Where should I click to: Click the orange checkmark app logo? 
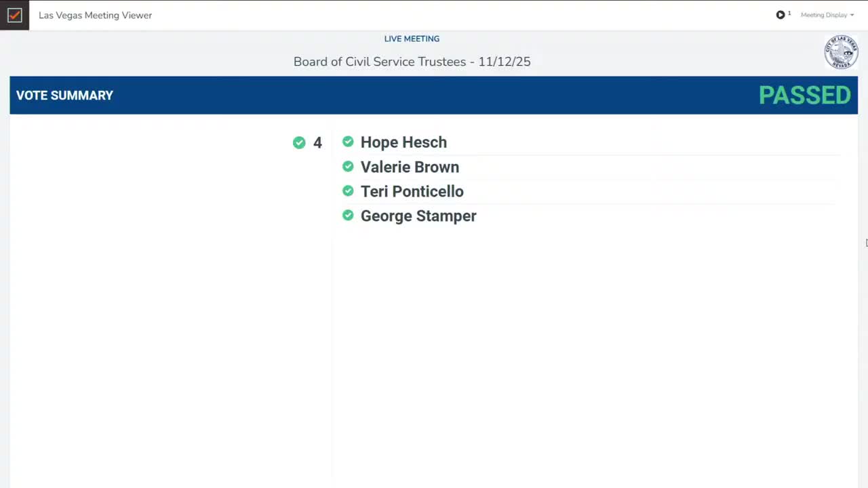point(14,15)
